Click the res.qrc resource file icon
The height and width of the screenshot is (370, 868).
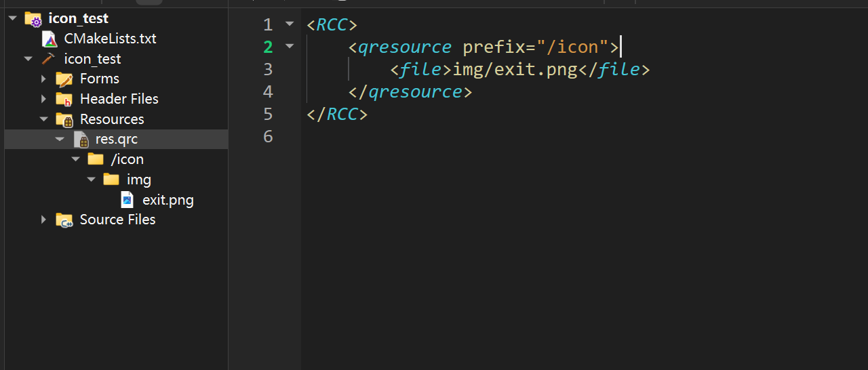(81, 140)
